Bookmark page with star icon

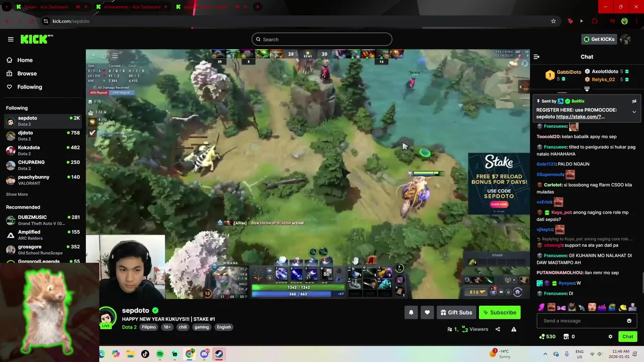coord(553,21)
